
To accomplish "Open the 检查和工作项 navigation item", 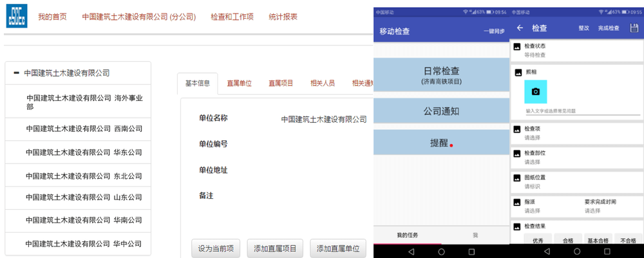I will (x=232, y=17).
